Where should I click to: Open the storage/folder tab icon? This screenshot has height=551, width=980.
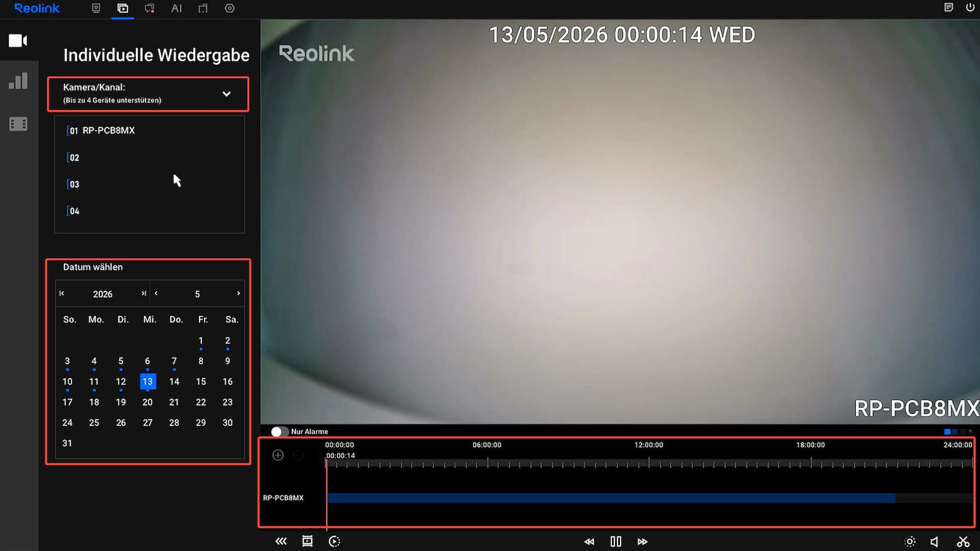click(203, 8)
